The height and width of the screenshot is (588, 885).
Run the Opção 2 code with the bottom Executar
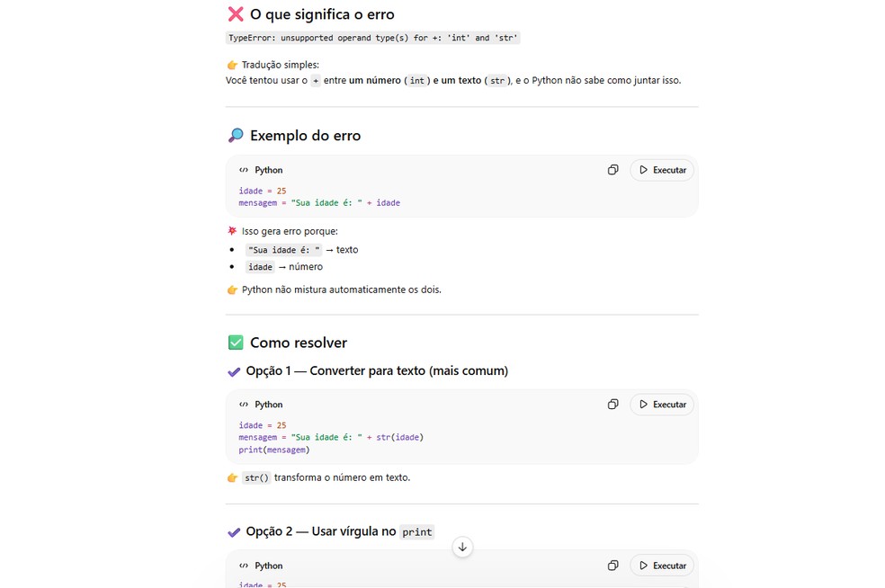[x=662, y=565]
